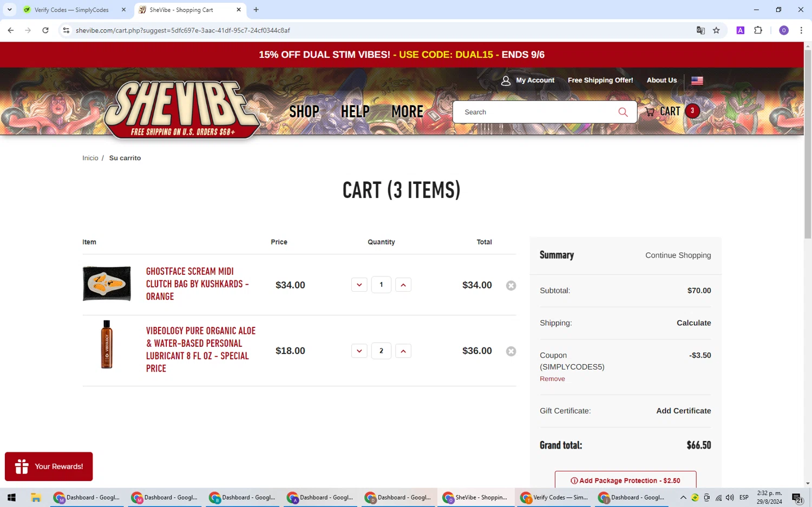This screenshot has width=812, height=507.
Task: Open the HELP menu
Action: point(355,112)
